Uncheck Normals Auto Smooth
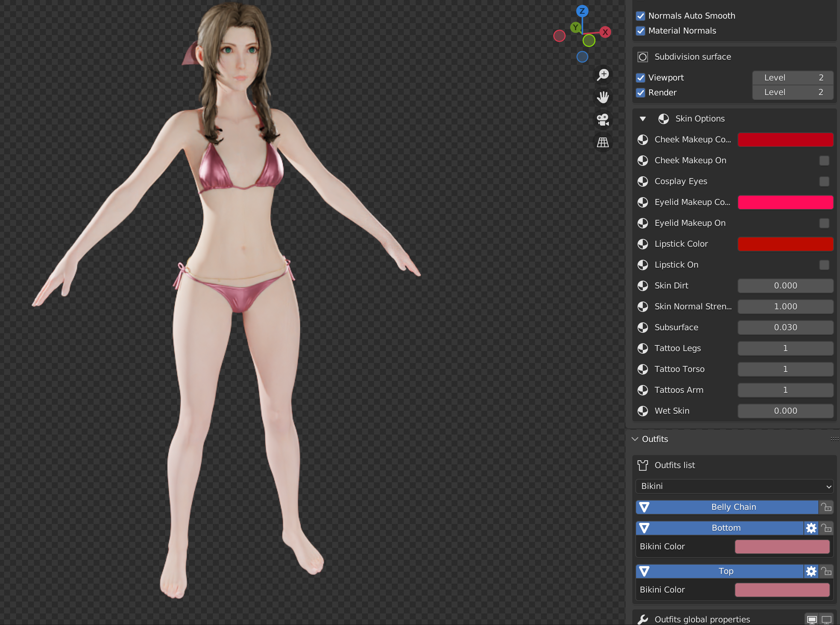Viewport: 840px width, 625px height. pos(640,16)
